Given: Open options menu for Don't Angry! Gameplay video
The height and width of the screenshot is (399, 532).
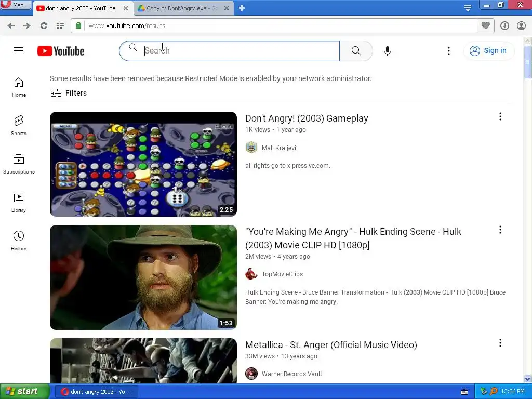Looking at the screenshot, I should (x=500, y=117).
